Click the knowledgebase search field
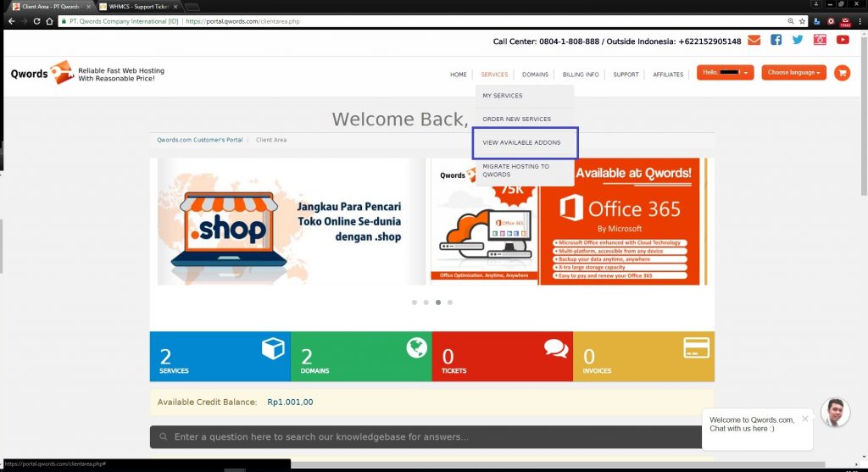Image resolution: width=868 pixels, height=472 pixels. (432, 437)
